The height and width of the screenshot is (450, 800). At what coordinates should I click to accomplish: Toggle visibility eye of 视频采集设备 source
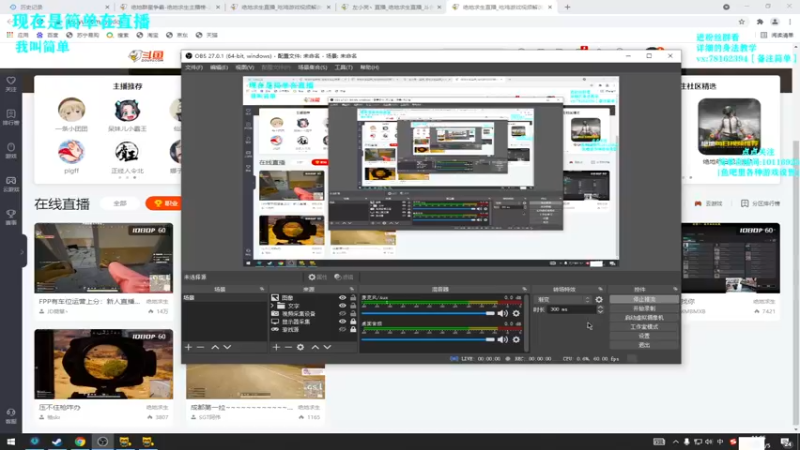pyautogui.click(x=342, y=313)
